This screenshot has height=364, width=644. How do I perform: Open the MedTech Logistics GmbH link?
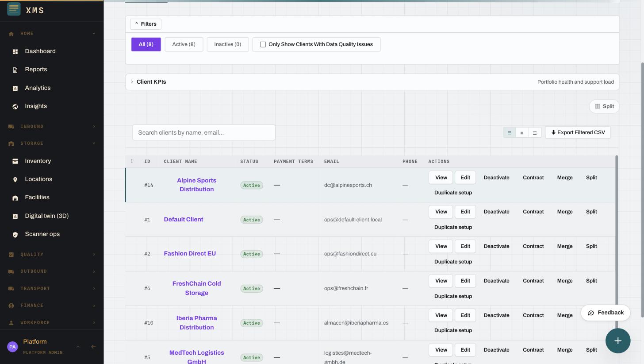coord(196,357)
